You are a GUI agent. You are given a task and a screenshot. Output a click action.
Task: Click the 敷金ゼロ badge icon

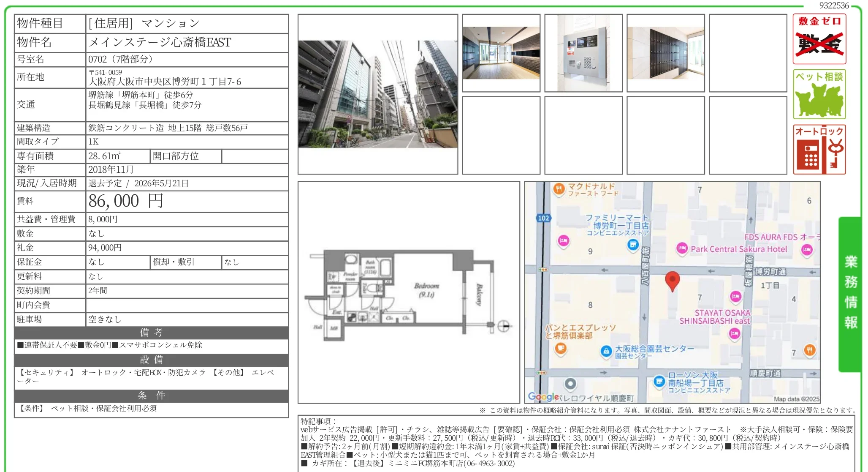[819, 39]
